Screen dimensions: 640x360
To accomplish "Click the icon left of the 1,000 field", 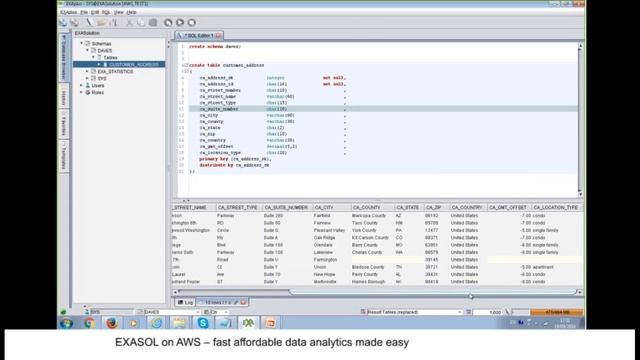I will point(469,312).
